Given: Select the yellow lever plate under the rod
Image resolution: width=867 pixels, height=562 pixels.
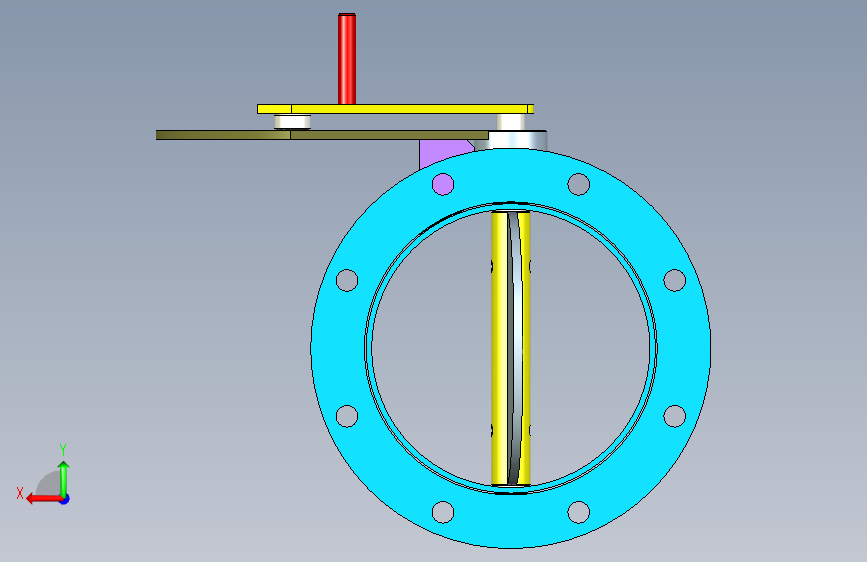Looking at the screenshot, I should [x=395, y=109].
